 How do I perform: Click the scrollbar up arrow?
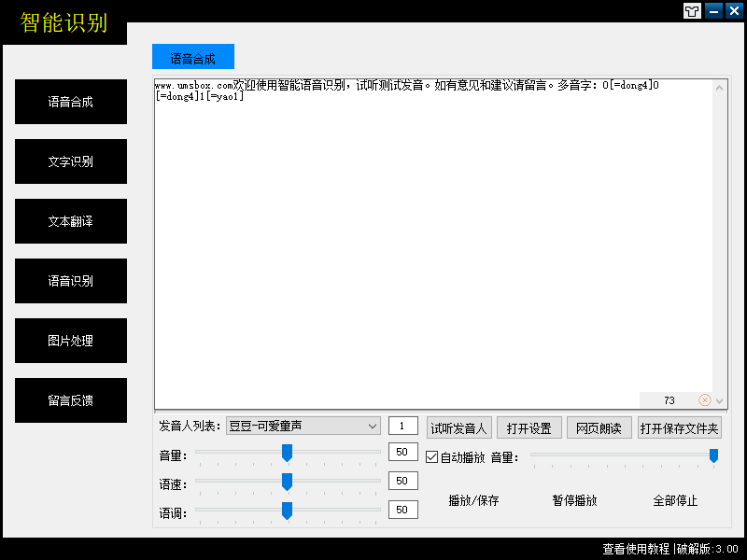[720, 86]
